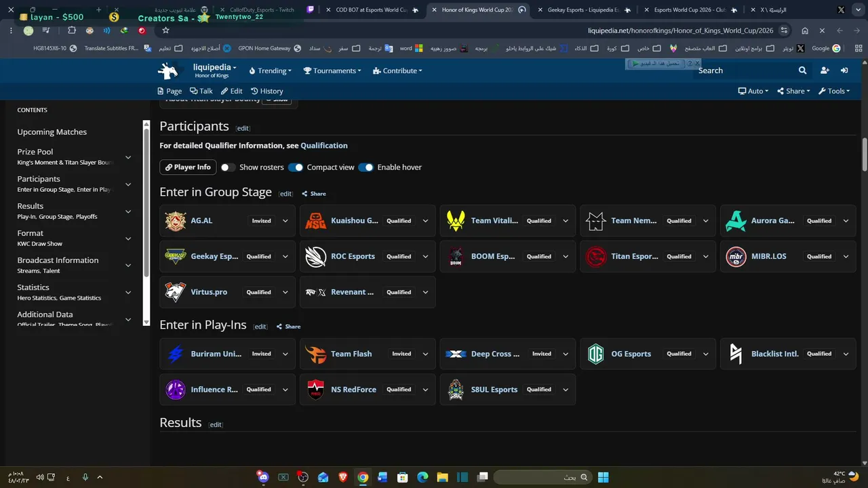Click the Titan Esports logo
The width and height of the screenshot is (868, 488).
click(596, 257)
